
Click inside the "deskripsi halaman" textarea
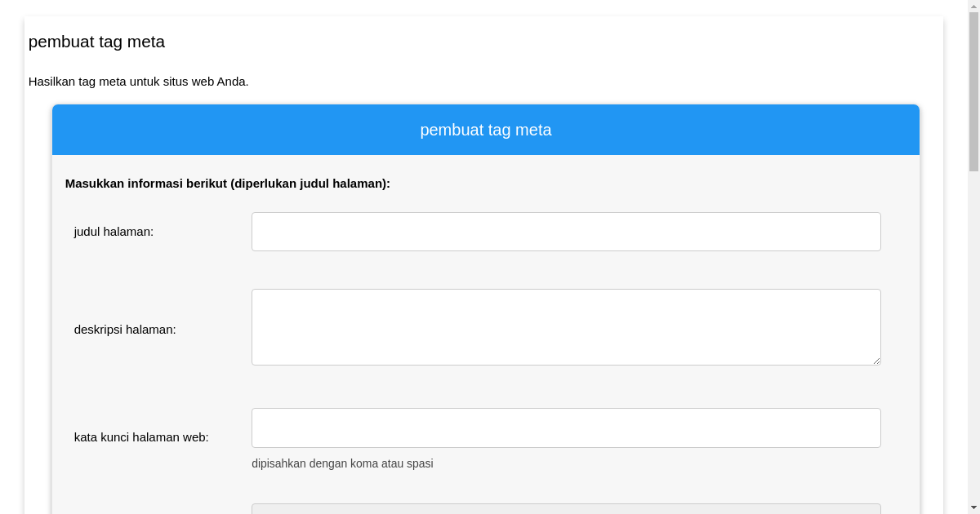point(566,326)
